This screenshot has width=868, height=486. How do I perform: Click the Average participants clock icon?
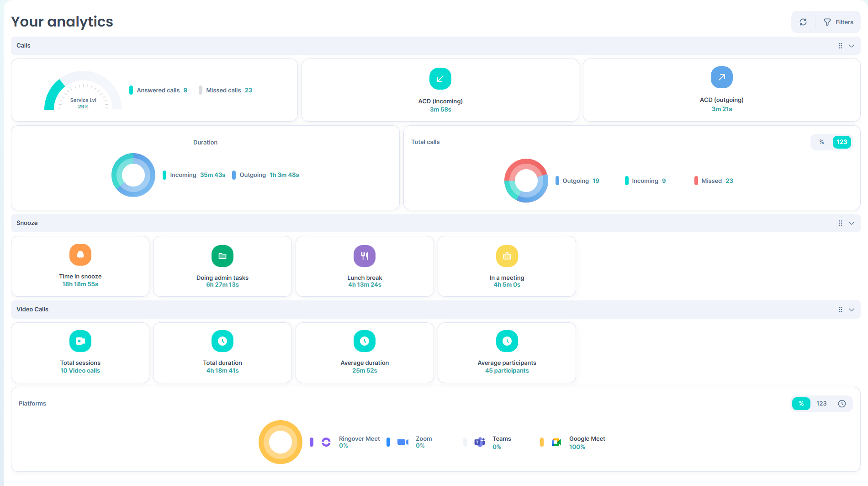coord(507,341)
